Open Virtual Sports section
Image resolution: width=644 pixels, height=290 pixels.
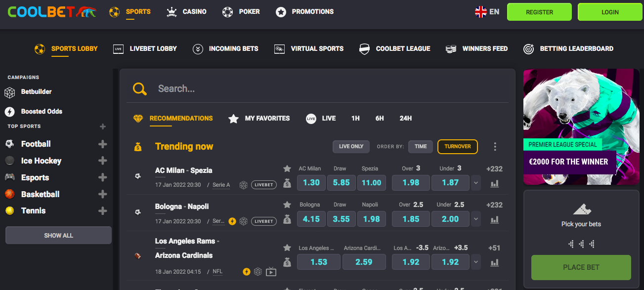pos(309,48)
